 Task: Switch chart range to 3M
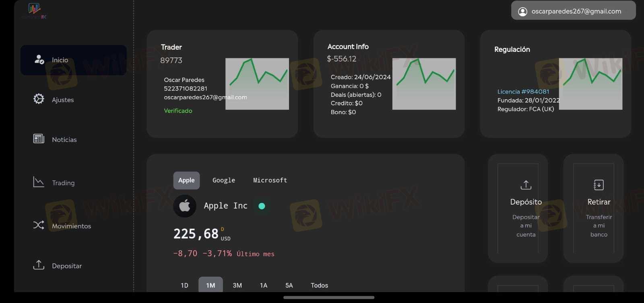[237, 285]
